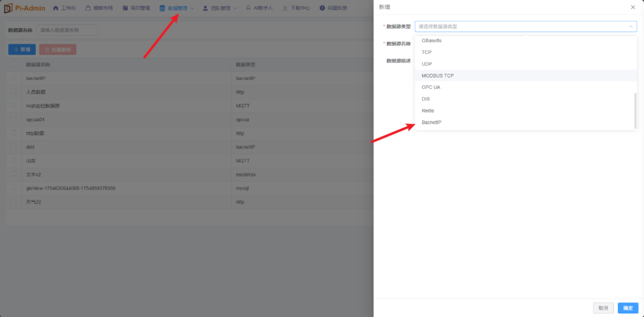
Task: Choose DIS in the type list
Action: tap(526, 99)
